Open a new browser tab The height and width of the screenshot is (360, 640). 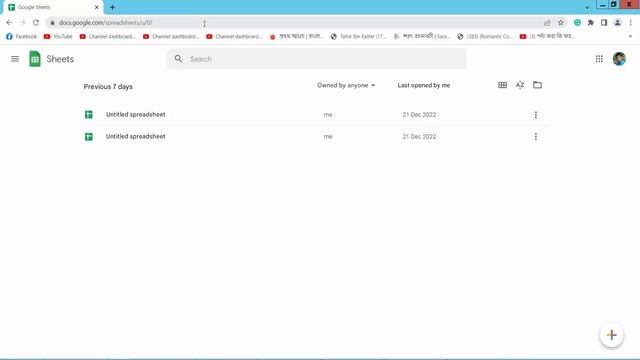(x=112, y=7)
